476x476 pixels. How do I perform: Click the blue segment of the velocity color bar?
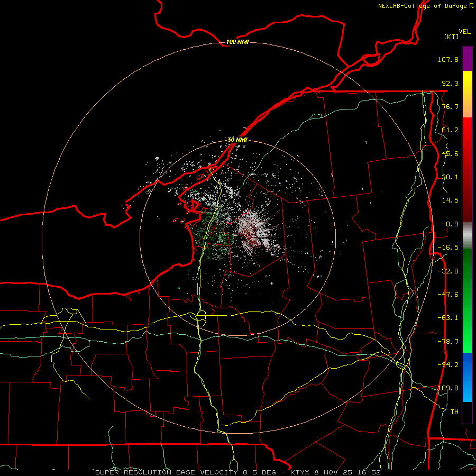(x=467, y=377)
